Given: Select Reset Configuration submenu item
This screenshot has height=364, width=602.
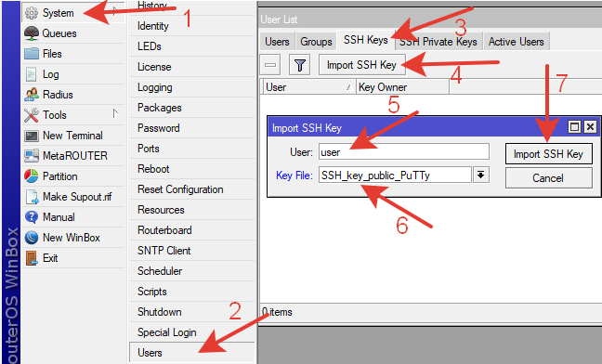Looking at the screenshot, I should click(192, 189).
